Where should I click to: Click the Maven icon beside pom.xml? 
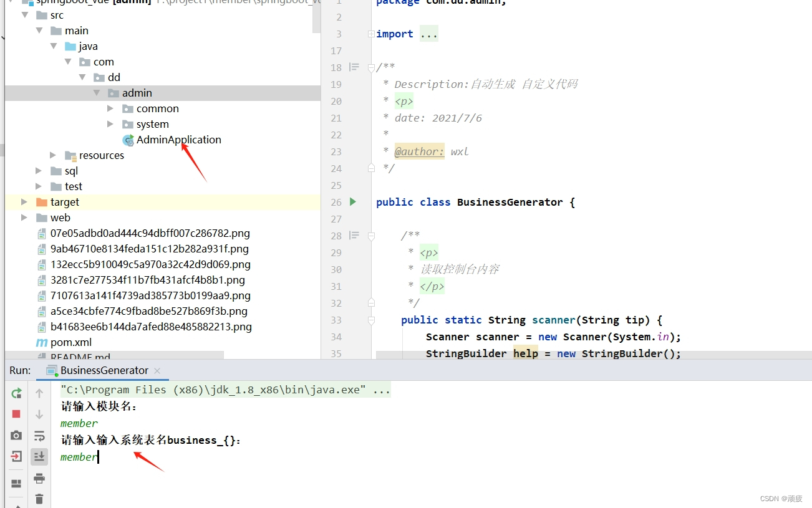pyautogui.click(x=42, y=342)
